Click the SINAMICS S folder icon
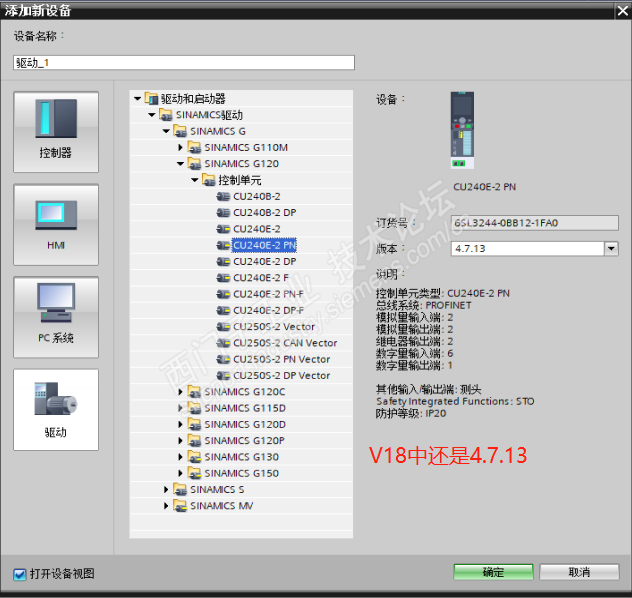This screenshot has width=632, height=598. pyautogui.click(x=180, y=489)
